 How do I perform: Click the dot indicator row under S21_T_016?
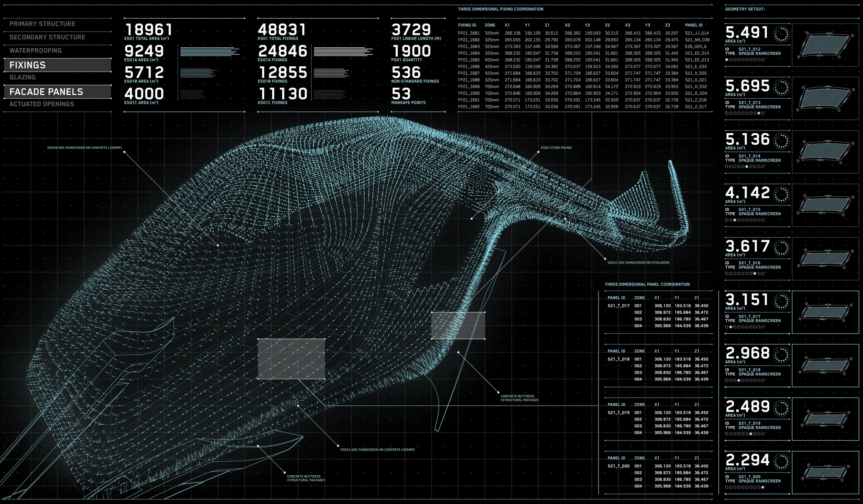[x=744, y=273]
